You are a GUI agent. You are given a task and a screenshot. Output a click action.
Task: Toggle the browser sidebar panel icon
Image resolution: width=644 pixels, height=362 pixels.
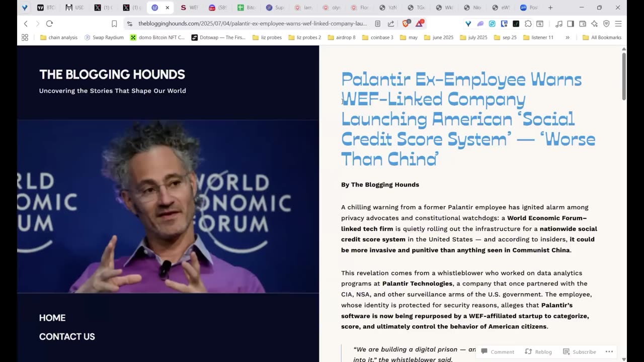tap(571, 24)
